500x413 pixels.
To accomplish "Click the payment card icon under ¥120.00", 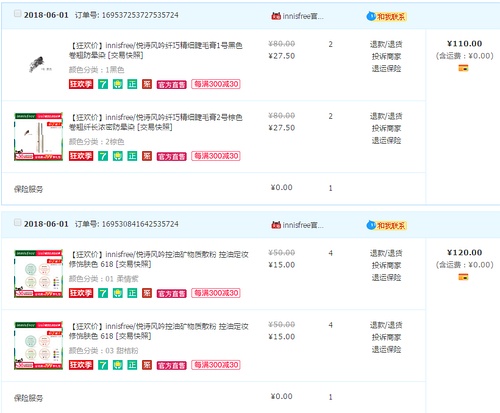I will [x=463, y=277].
